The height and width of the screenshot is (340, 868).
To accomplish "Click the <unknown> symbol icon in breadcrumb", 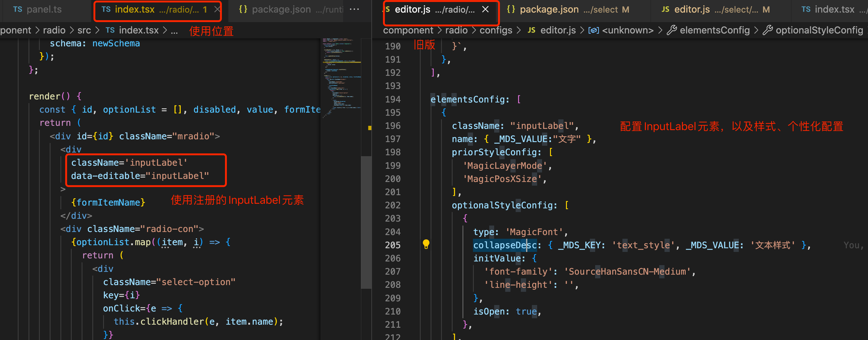I will pos(593,30).
